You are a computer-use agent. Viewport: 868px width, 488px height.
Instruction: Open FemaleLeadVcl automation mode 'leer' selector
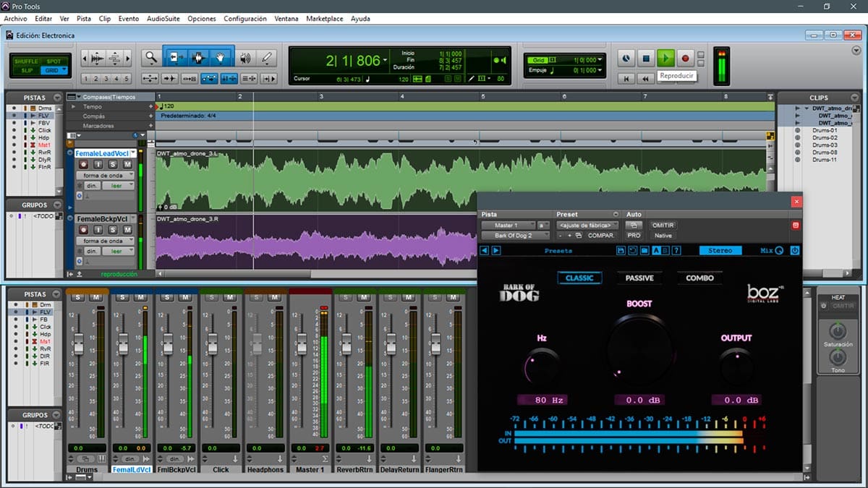point(119,186)
